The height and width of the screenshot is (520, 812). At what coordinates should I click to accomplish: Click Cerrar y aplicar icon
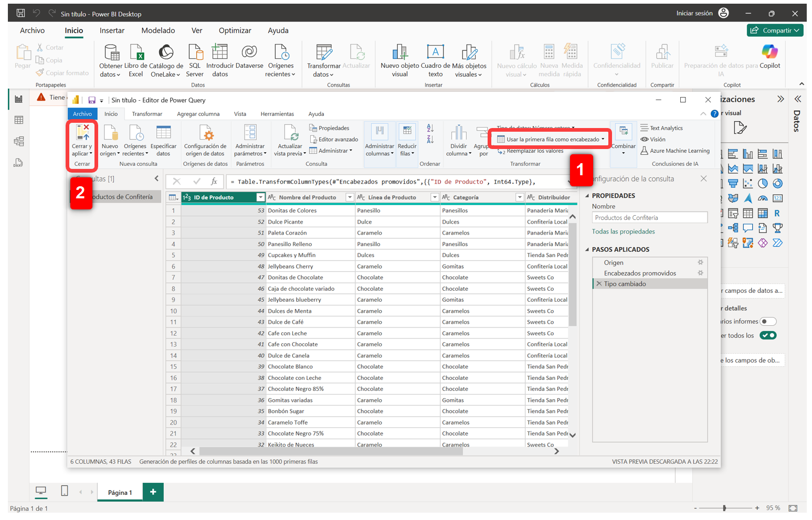(82, 133)
